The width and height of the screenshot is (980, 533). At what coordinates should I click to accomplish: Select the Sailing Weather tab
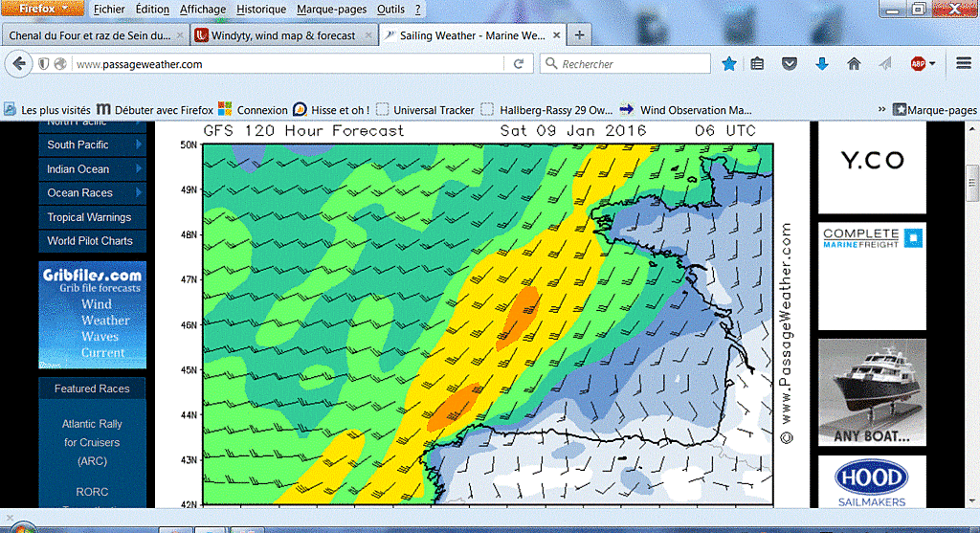(x=472, y=35)
